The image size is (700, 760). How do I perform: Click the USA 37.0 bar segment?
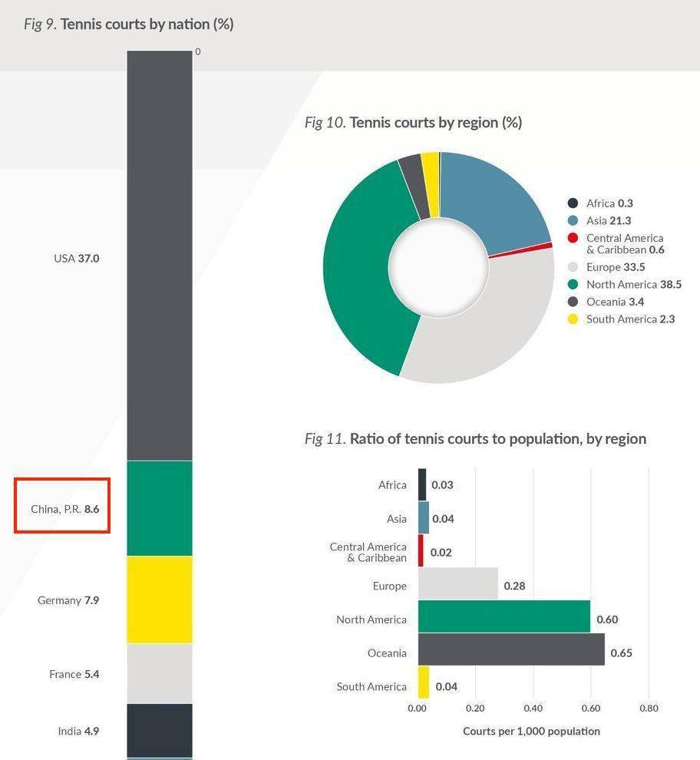tap(160, 256)
